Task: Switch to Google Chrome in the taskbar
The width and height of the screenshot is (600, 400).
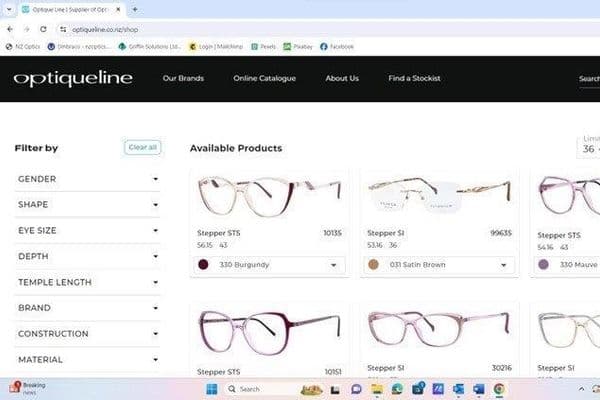Action: point(499,389)
